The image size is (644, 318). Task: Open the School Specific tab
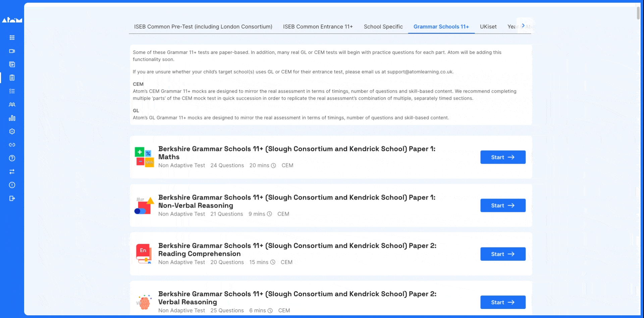(x=383, y=26)
